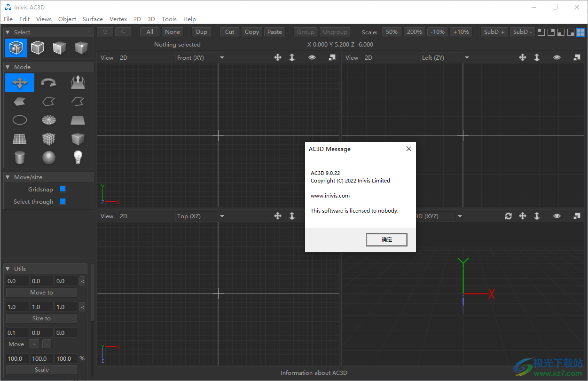Choose the Sphere tool
Image resolution: width=588 pixels, height=381 pixels.
(49, 157)
